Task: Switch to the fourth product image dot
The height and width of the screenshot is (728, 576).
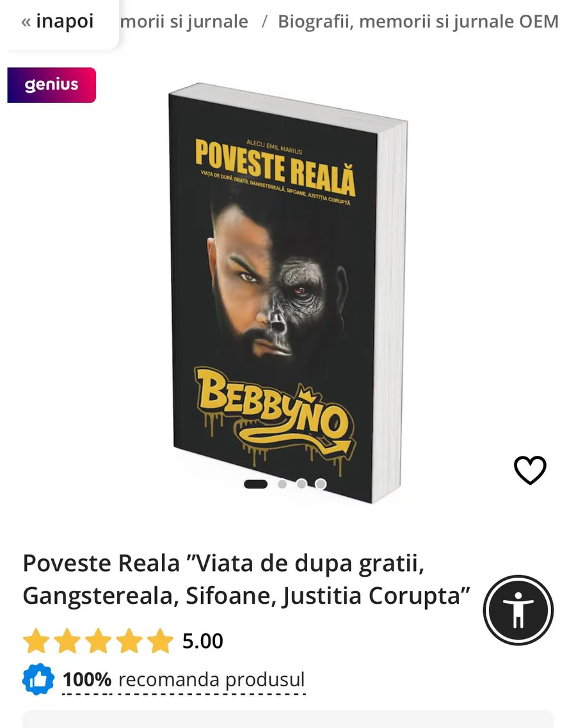Action: pyautogui.click(x=321, y=484)
